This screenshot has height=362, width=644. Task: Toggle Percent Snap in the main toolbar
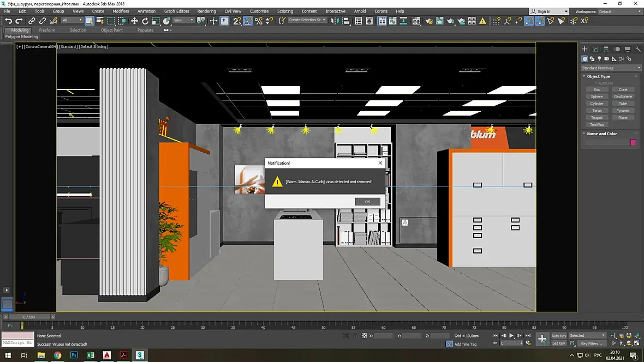click(x=259, y=21)
